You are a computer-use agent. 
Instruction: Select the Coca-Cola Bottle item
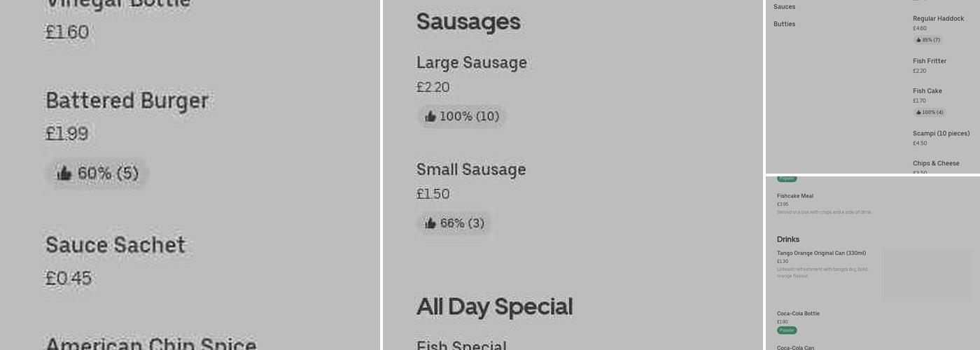point(798,314)
